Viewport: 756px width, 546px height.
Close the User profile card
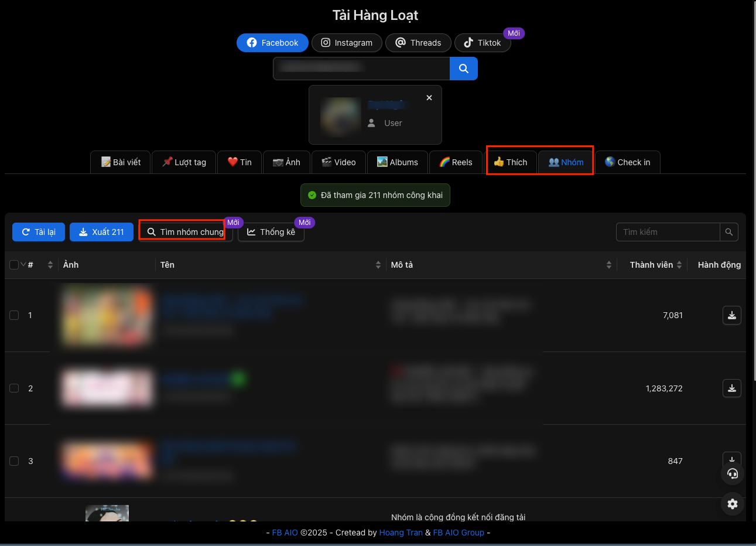pos(429,98)
